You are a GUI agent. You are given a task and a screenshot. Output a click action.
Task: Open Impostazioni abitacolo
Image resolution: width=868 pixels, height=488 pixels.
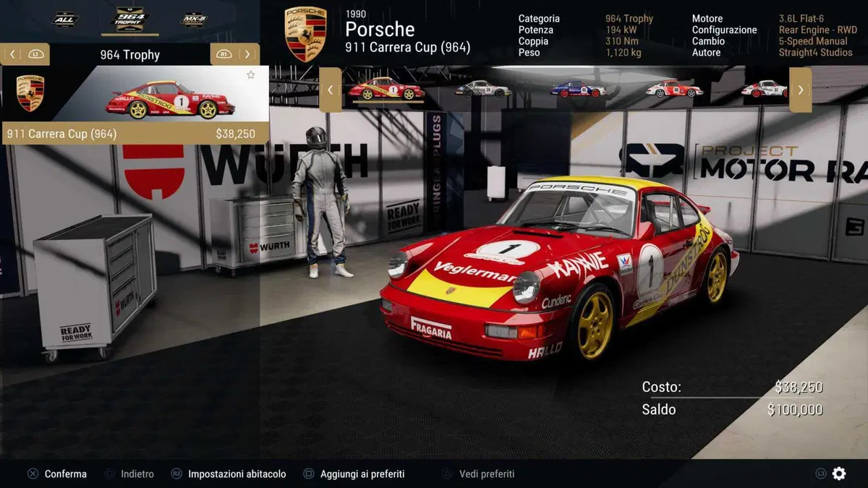pos(237,474)
